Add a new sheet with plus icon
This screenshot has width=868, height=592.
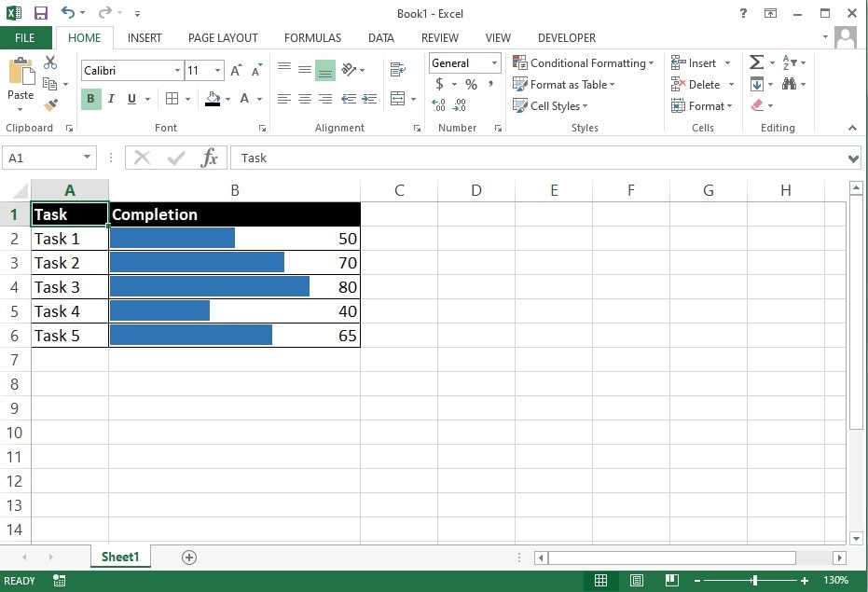tap(188, 558)
